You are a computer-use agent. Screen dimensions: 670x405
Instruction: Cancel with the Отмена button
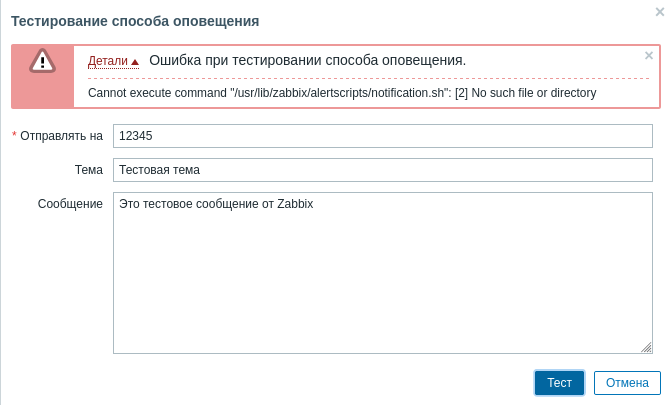coord(627,383)
